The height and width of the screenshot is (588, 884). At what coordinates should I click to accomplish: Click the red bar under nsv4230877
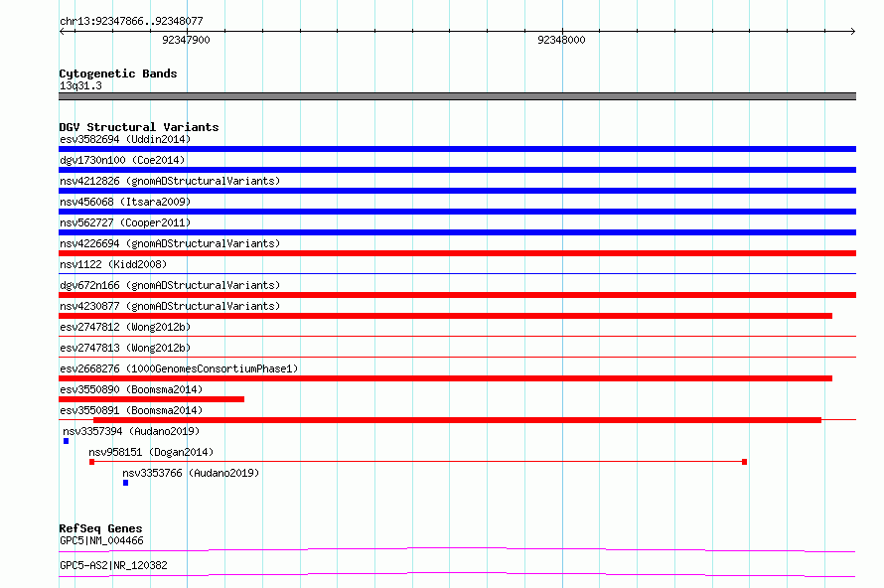(x=445, y=316)
